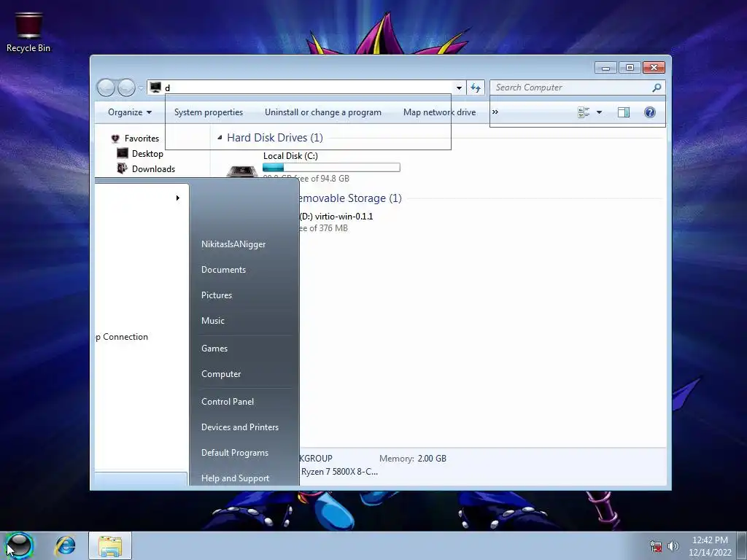Image resolution: width=747 pixels, height=560 pixels.
Task: Select Computer in the Start menu
Action: click(220, 374)
